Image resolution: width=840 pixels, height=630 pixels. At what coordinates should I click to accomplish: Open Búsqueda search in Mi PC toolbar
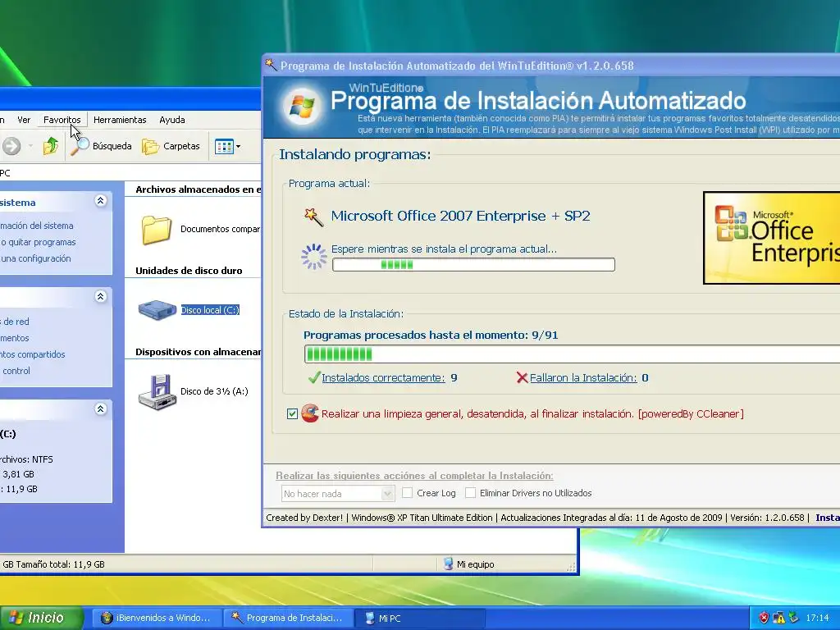click(x=102, y=146)
